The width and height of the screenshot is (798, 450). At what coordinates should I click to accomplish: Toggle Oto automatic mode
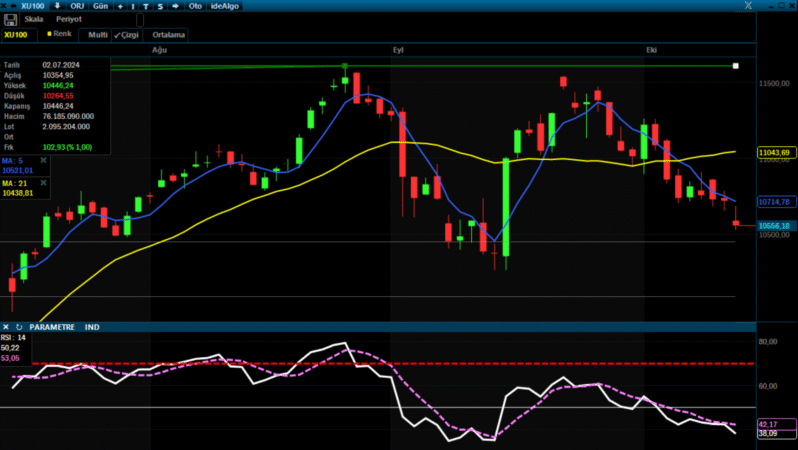tap(195, 6)
